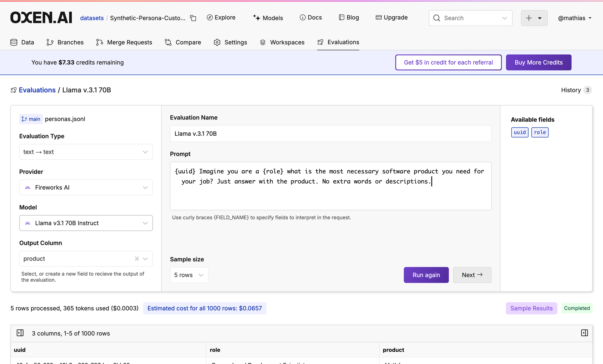603x364 pixels.
Task: Click into the Evaluation Name field
Action: [330, 134]
